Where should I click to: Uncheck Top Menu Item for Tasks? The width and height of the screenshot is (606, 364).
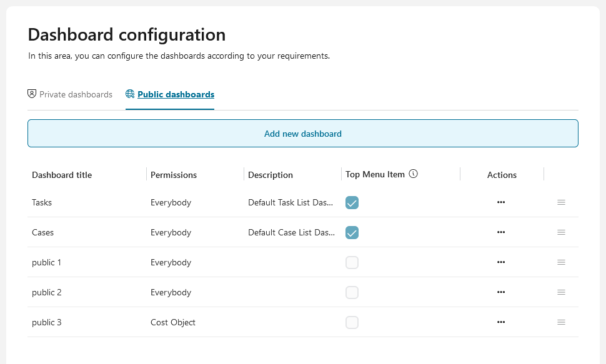352,202
